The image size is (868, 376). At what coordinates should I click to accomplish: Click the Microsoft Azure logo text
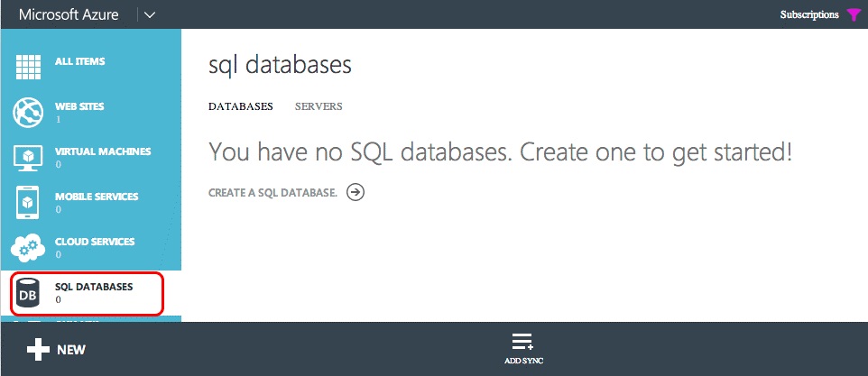pyautogui.click(x=69, y=14)
